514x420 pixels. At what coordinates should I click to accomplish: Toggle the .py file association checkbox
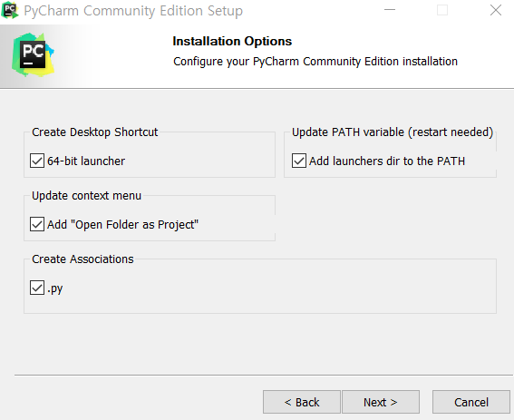tap(37, 288)
